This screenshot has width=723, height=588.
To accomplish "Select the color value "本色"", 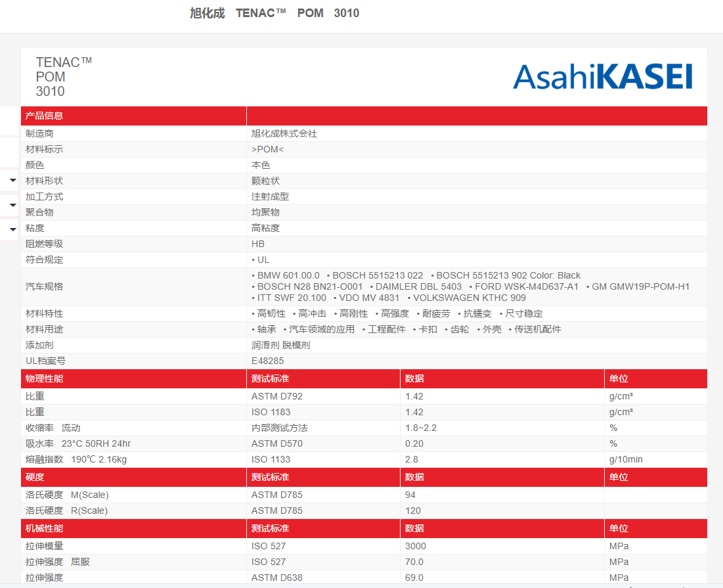I will click(x=261, y=165).
